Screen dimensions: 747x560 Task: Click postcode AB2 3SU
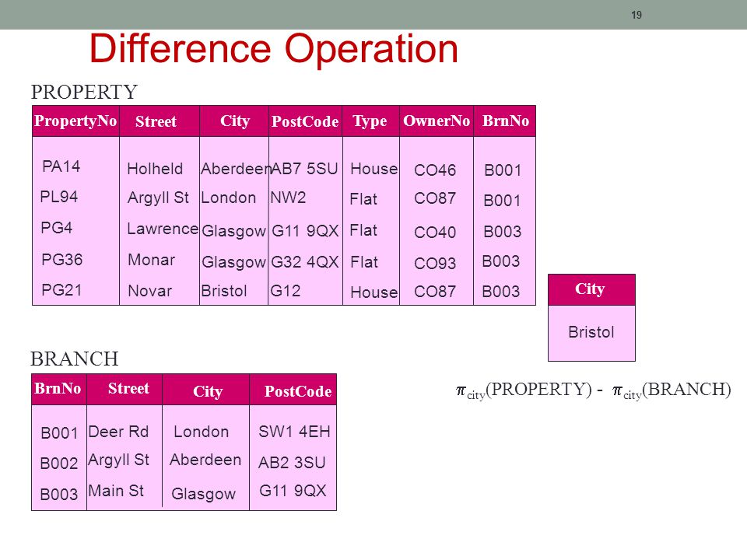[292, 462]
